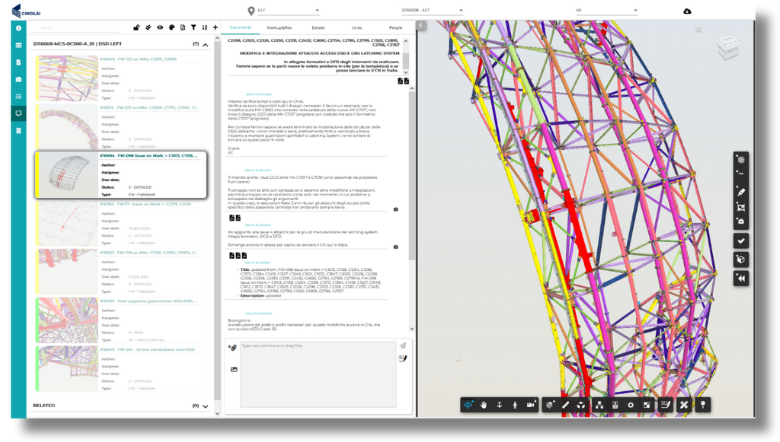Open the model browser tree tool
The width and height of the screenshot is (780, 442).
(599, 405)
